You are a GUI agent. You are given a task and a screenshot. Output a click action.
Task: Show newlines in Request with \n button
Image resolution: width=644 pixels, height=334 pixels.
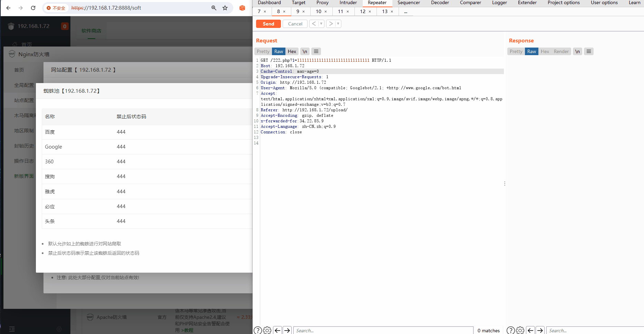pos(305,51)
